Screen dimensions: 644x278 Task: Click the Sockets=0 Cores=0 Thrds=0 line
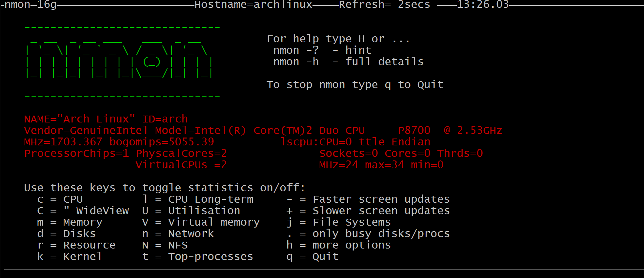coord(401,153)
